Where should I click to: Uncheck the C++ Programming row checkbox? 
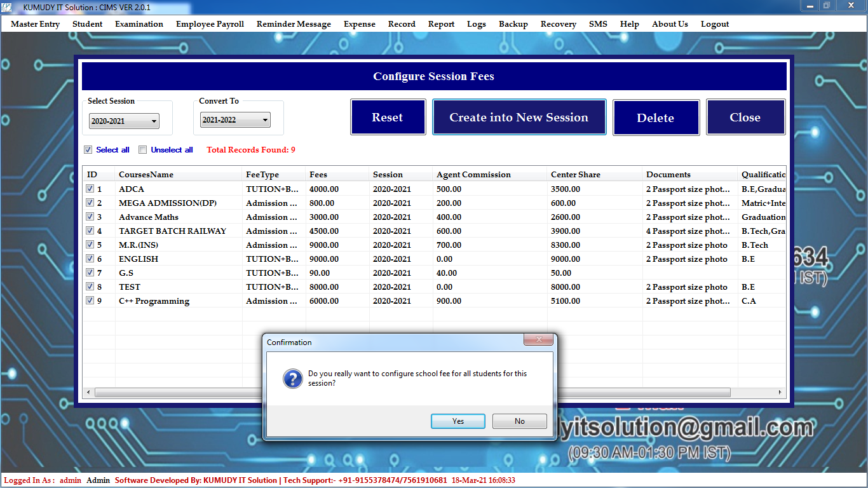[x=90, y=301]
